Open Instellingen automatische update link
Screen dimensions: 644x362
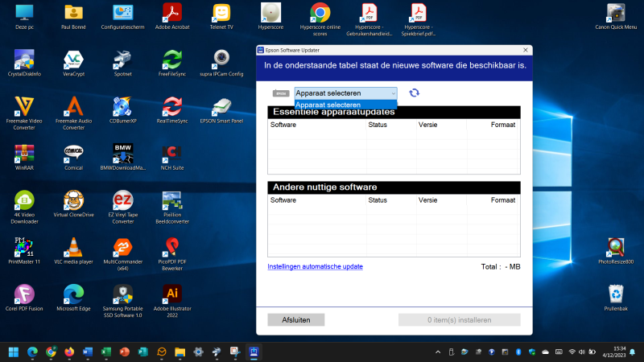pyautogui.click(x=315, y=266)
